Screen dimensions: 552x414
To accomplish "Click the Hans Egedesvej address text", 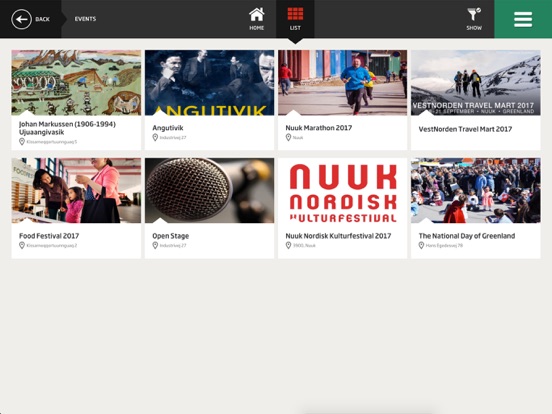I will click(x=444, y=246).
